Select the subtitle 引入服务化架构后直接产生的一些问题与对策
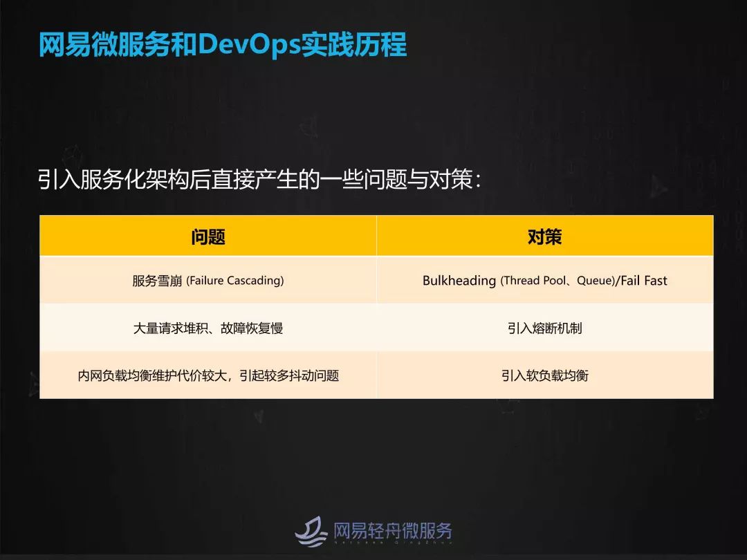 260,180
